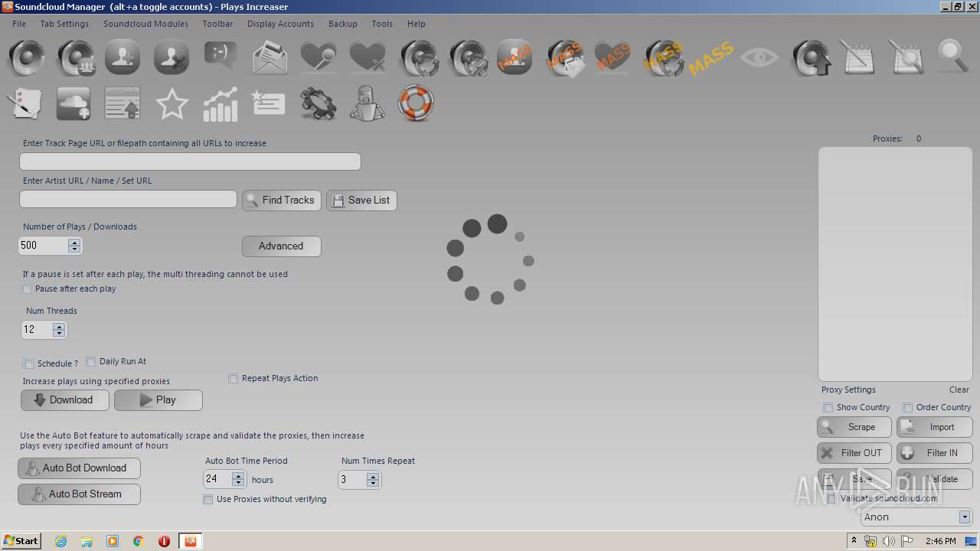Click the MASS heart like icon
Screen dimensions: 980x551
pos(612,57)
